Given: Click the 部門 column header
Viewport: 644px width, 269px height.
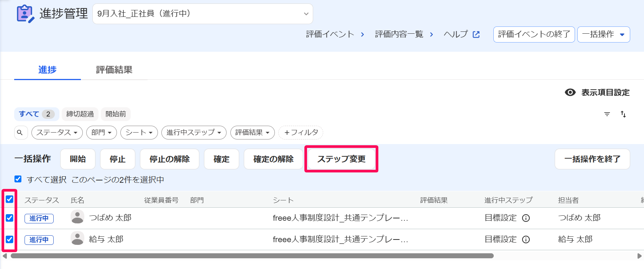Looking at the screenshot, I should coord(197,200).
